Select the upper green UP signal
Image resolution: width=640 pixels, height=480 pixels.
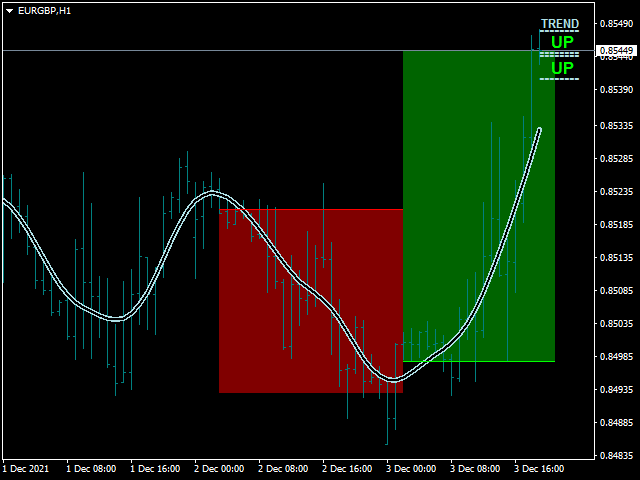click(562, 42)
